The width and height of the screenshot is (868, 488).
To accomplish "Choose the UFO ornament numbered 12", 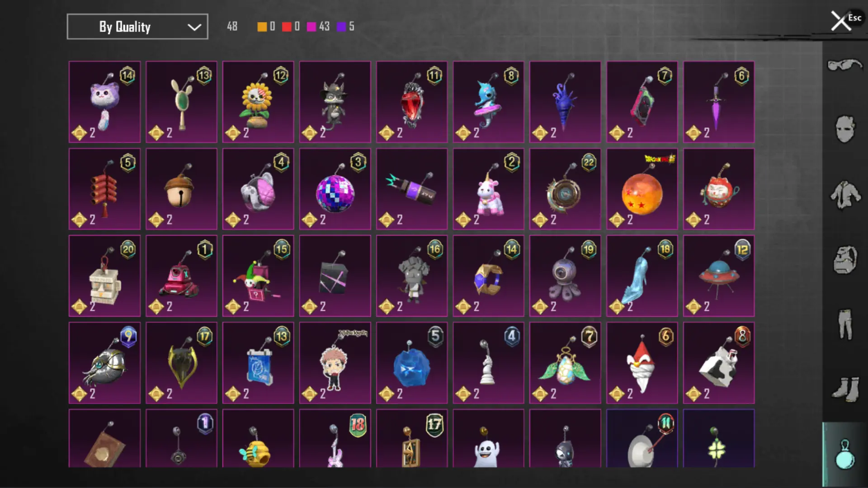I will tap(719, 276).
